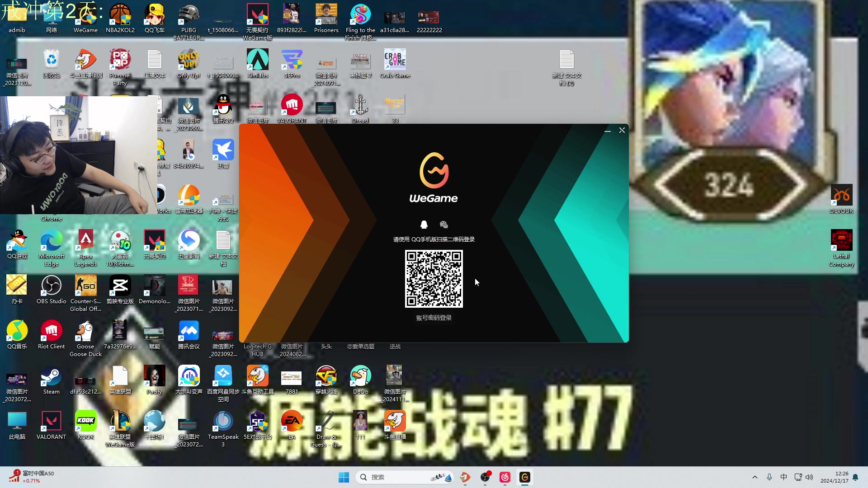Switch to QQ login penguin icon in WeGame
The height and width of the screenshot is (488, 868).
(x=424, y=225)
